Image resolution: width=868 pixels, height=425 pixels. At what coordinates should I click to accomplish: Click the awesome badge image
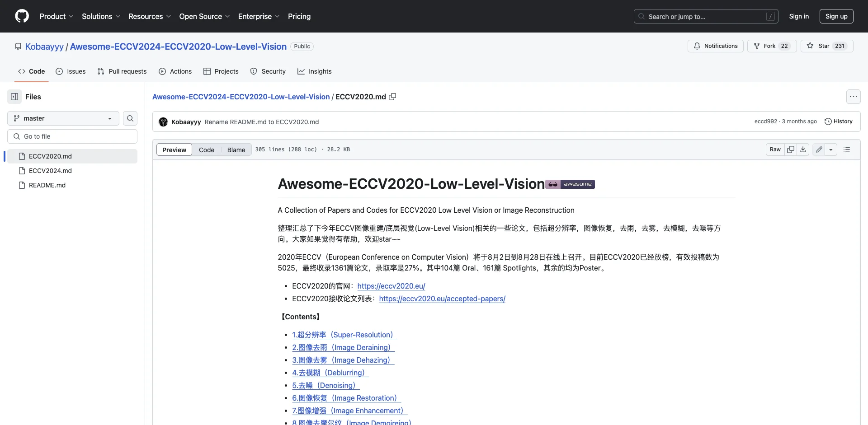[x=570, y=184]
